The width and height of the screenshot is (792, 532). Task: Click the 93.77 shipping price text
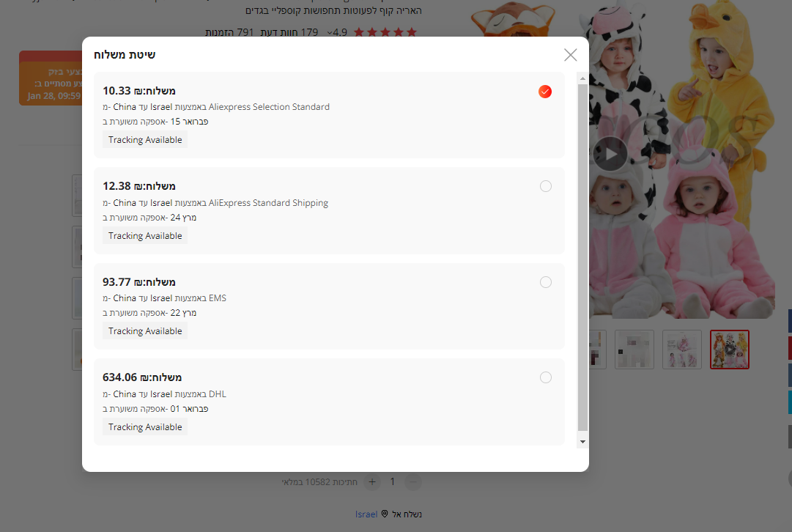[139, 282]
